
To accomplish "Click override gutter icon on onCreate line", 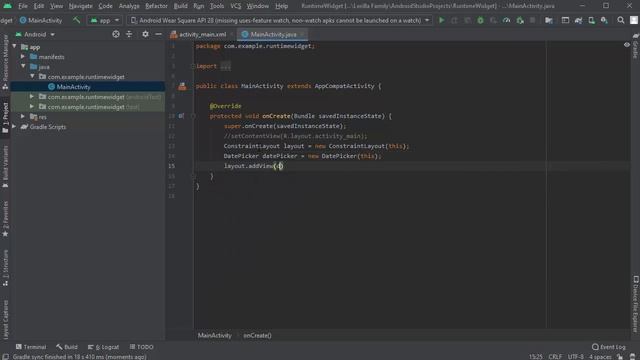I will [x=181, y=116].
